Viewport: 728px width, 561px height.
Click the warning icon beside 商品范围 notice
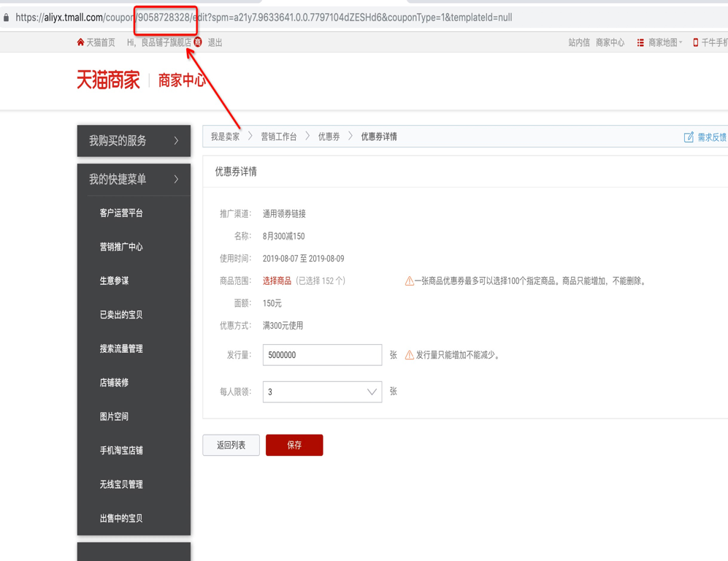(410, 281)
